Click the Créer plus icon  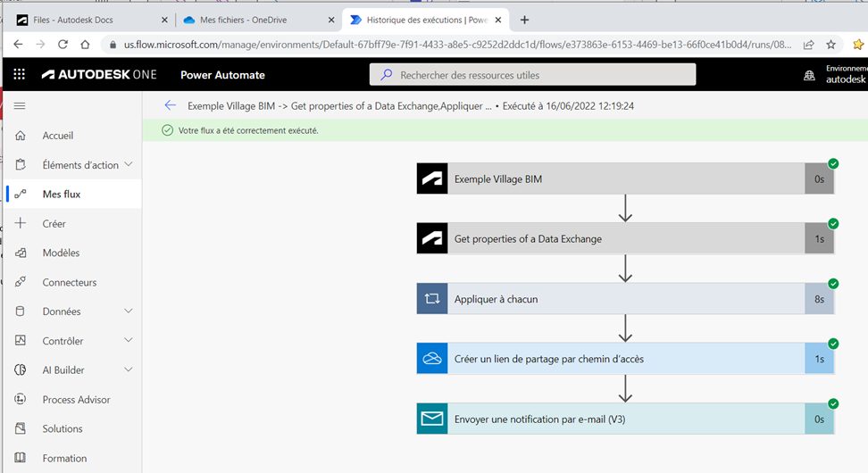pos(21,223)
